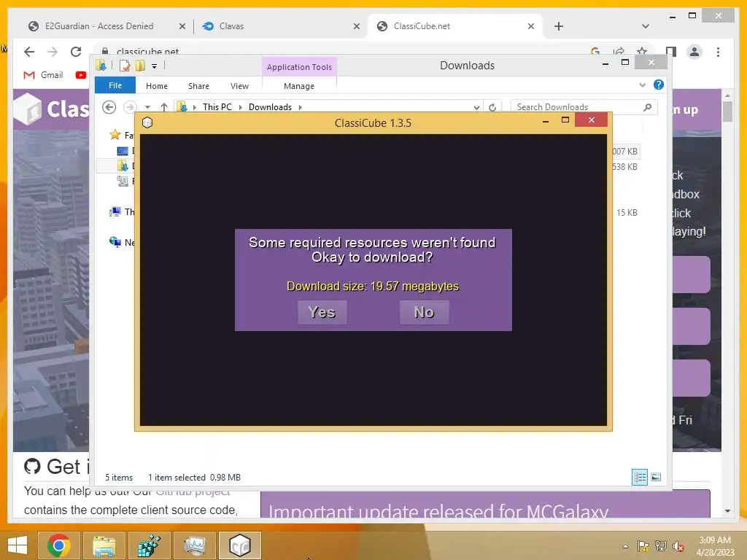Expand the chevron after Downloads breadcrumb

[300, 107]
